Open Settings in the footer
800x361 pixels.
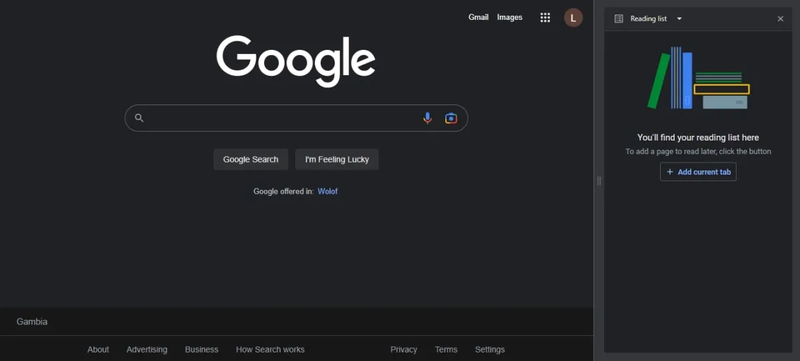coord(490,349)
